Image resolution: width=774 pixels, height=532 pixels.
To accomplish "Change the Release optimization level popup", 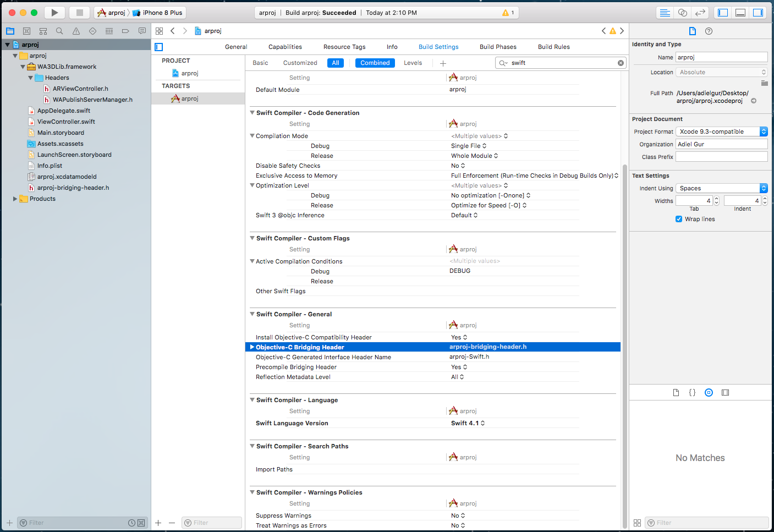I will (x=489, y=206).
